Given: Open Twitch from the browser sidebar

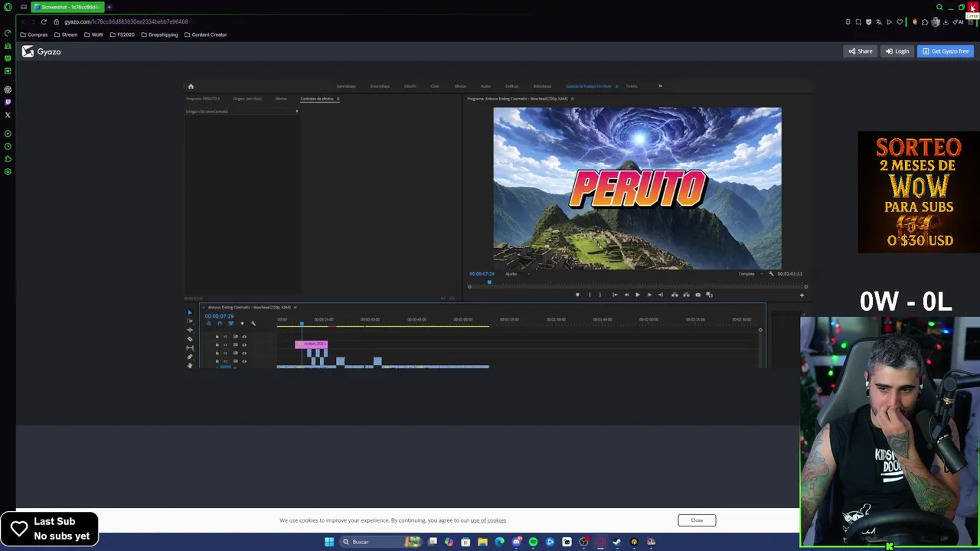Looking at the screenshot, I should tap(8, 102).
